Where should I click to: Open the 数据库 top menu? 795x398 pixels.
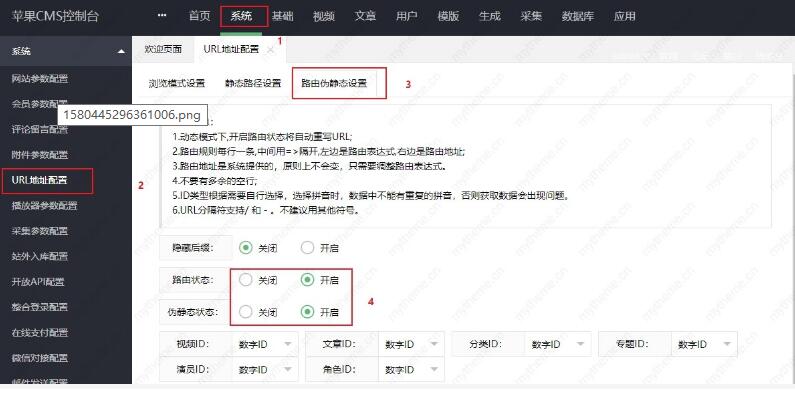point(578,16)
